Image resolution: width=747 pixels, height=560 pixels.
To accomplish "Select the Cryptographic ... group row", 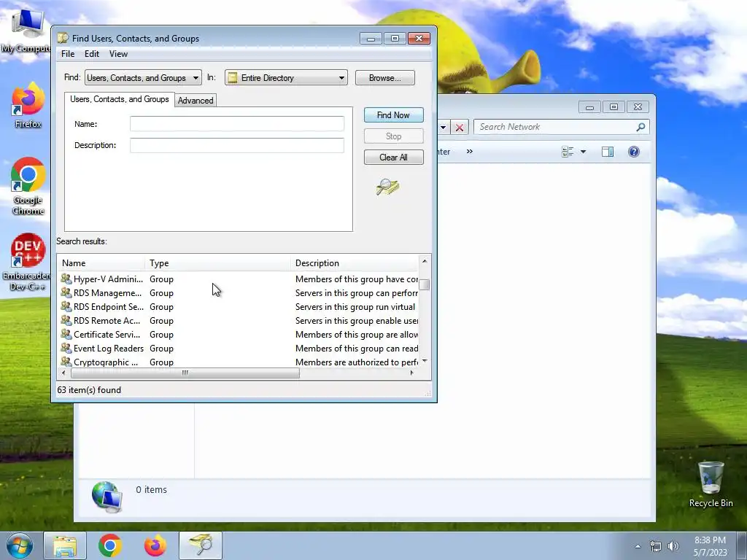I will click(239, 362).
